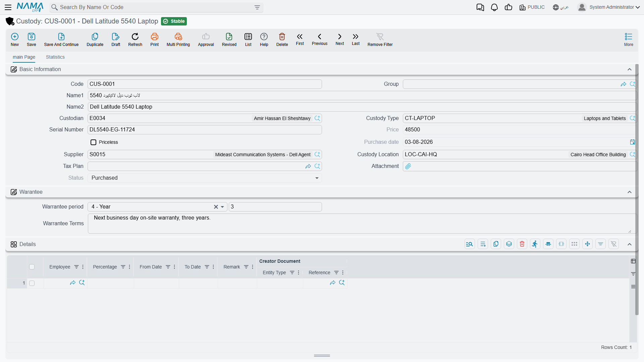Select the main Page tab

coord(24,57)
